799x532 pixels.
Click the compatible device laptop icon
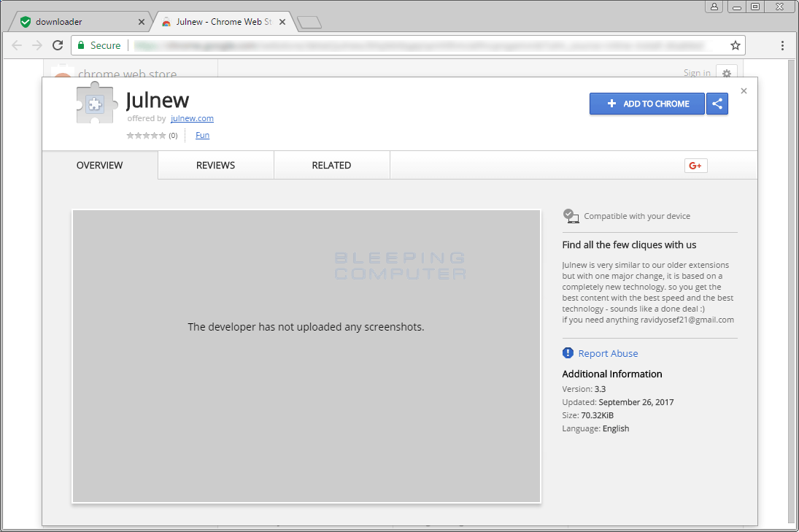click(x=570, y=215)
